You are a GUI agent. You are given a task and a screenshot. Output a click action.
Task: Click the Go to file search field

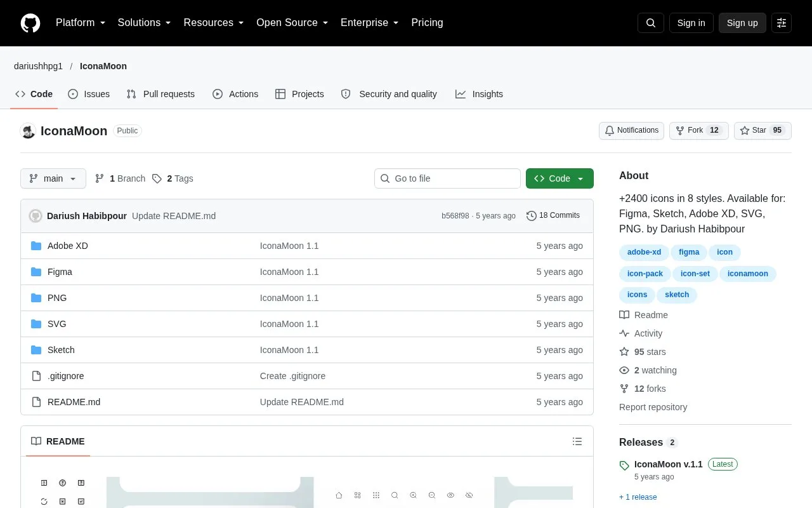447,178
